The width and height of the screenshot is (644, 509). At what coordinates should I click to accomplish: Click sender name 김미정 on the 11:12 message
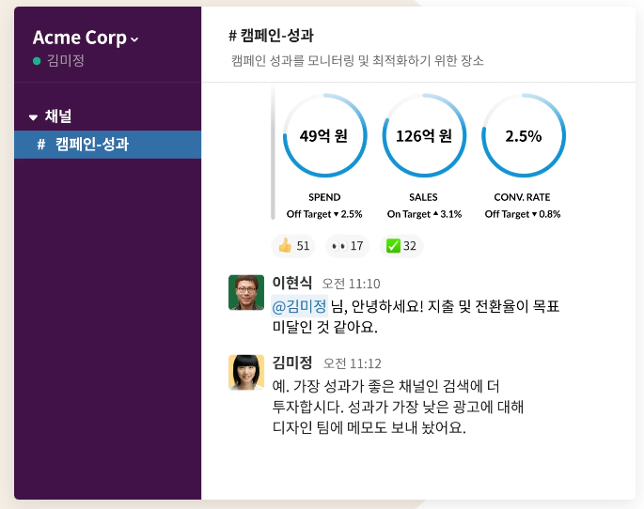(292, 363)
